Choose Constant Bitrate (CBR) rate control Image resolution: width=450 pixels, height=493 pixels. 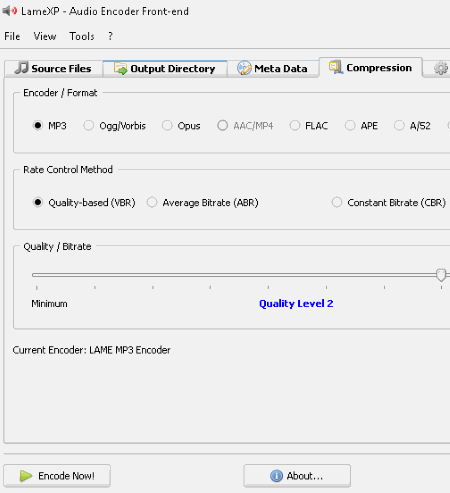click(337, 202)
